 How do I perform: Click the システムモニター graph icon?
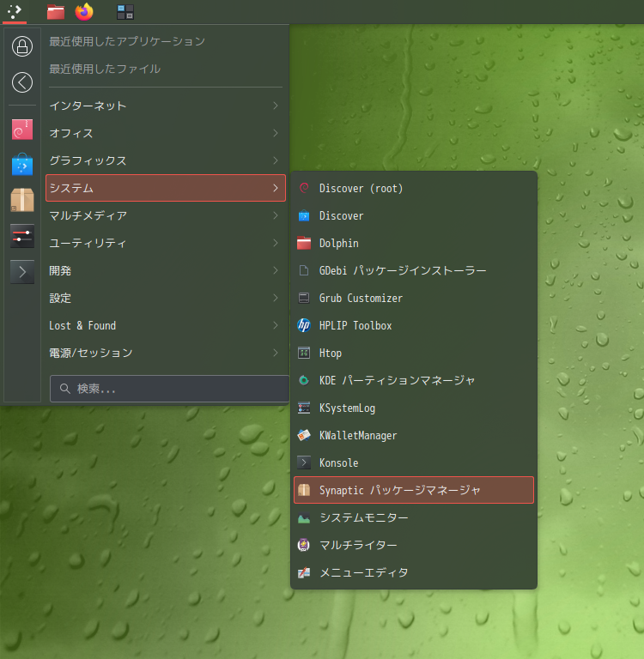tap(304, 517)
